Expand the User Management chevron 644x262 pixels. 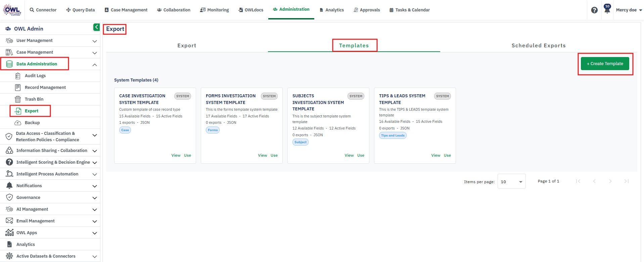point(95,41)
